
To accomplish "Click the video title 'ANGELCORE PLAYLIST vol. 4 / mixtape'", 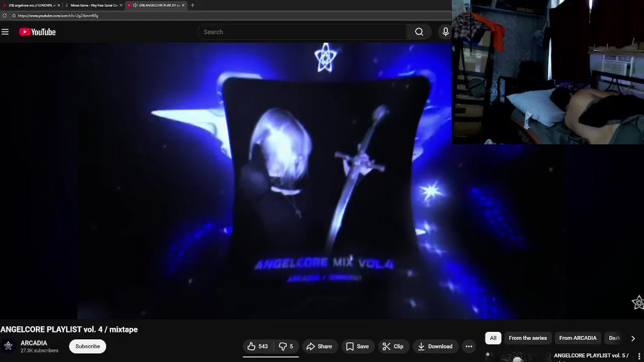I will coord(69,329).
